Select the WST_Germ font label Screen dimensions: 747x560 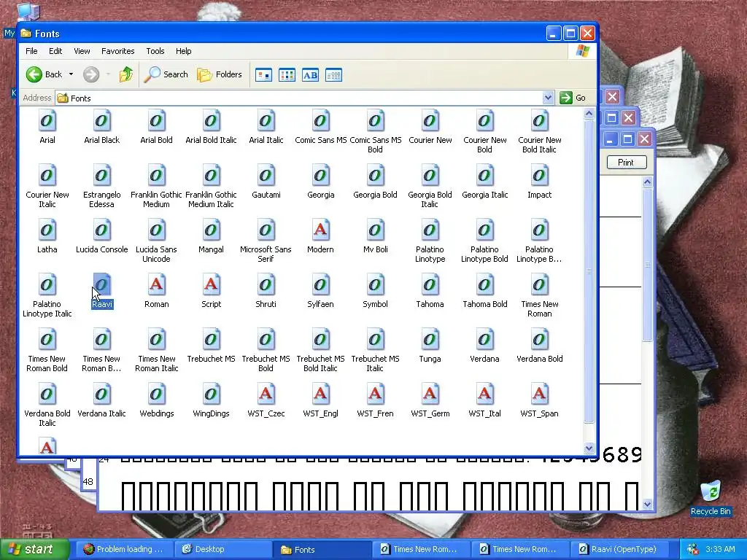(430, 413)
